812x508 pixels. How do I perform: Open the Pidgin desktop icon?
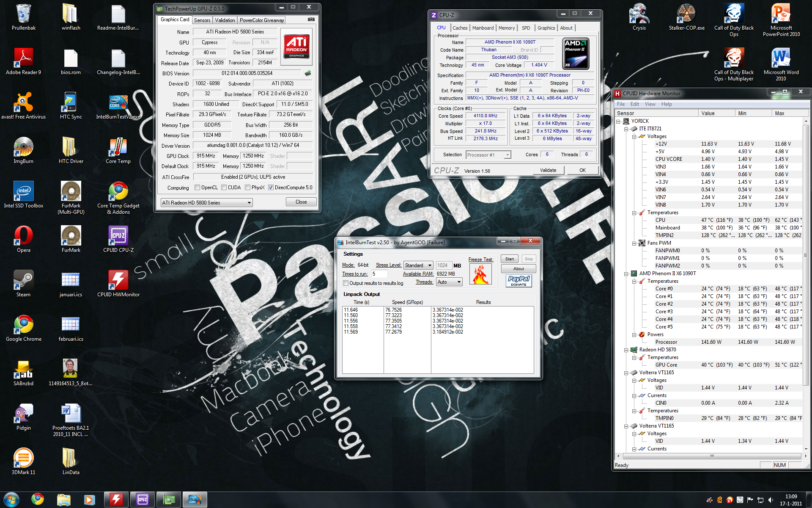(24, 417)
